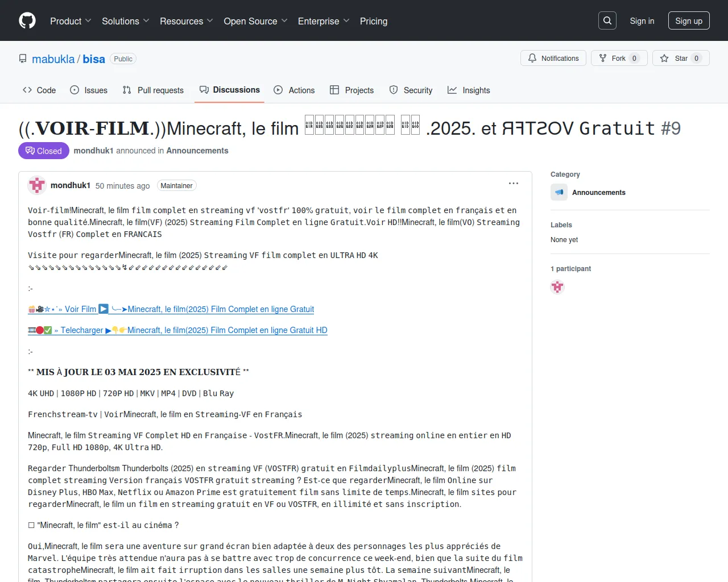Image resolution: width=728 pixels, height=582 pixels.
Task: Fork the repository using Fork button
Action: point(619,58)
